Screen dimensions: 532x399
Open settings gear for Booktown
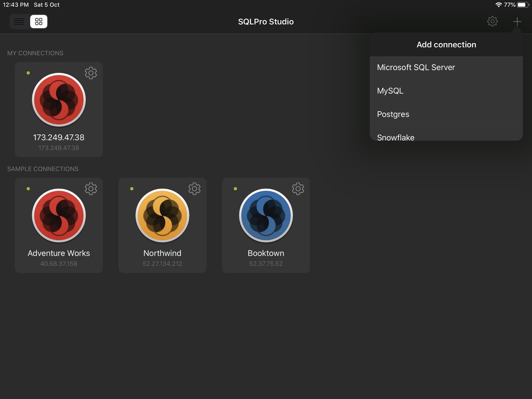pyautogui.click(x=298, y=188)
